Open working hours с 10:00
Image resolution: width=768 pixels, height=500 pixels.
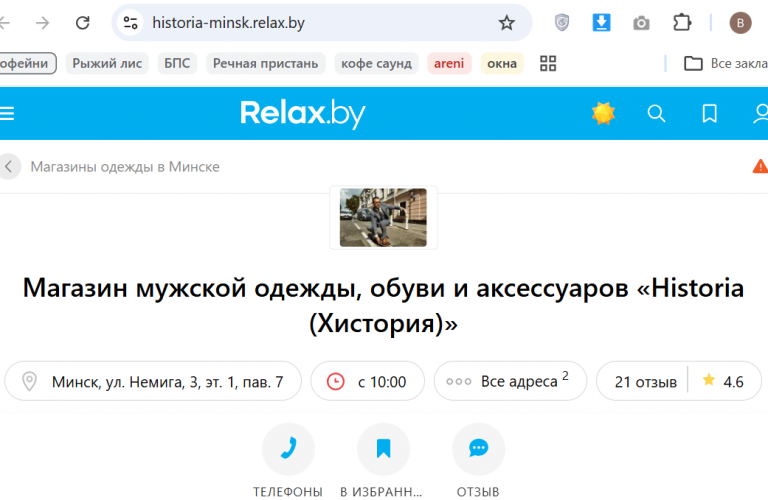point(367,381)
